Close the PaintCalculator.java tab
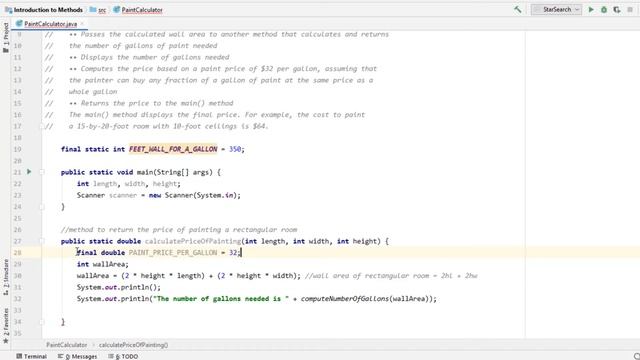 click(x=82, y=24)
